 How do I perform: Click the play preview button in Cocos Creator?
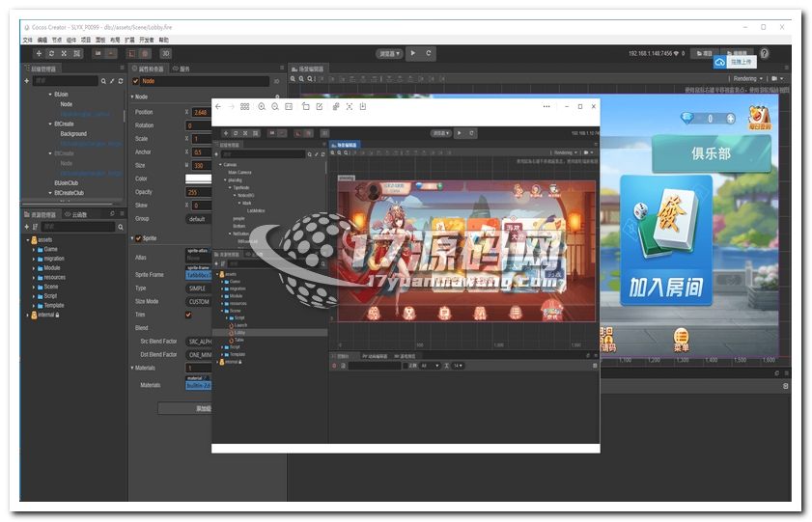coord(412,53)
